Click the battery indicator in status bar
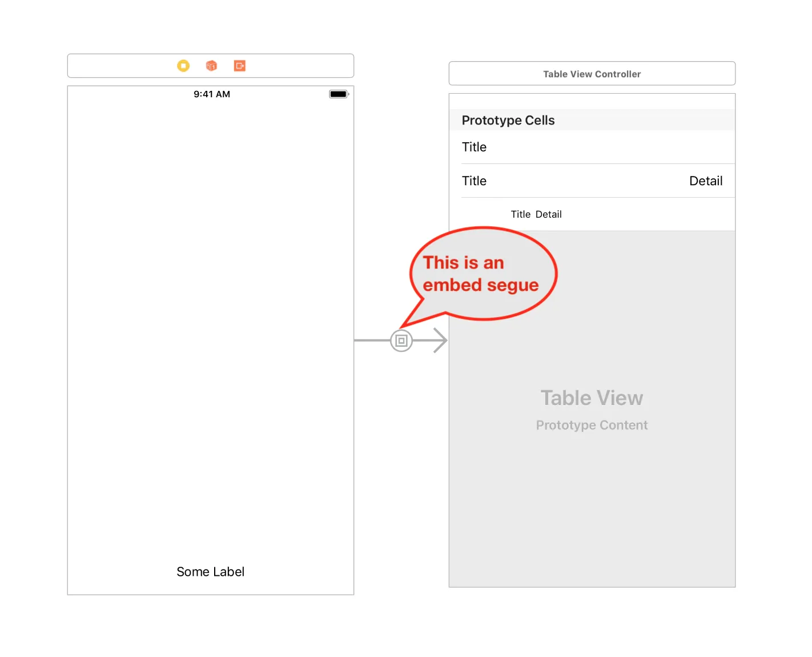 (x=339, y=94)
